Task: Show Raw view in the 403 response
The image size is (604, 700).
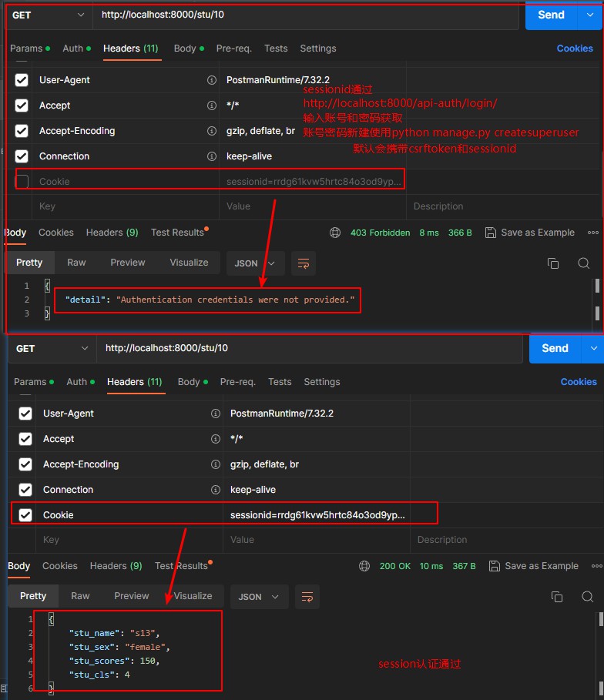Action: click(76, 263)
